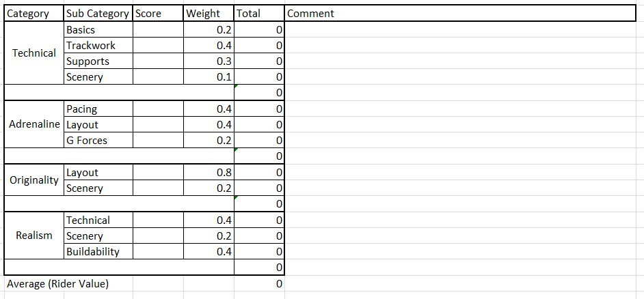Select the Supports weight cell showing 0.3
644x299 pixels.
point(209,61)
